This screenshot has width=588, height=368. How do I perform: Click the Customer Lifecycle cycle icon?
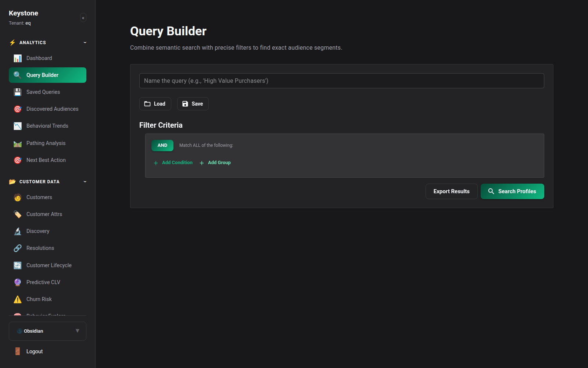point(18,265)
